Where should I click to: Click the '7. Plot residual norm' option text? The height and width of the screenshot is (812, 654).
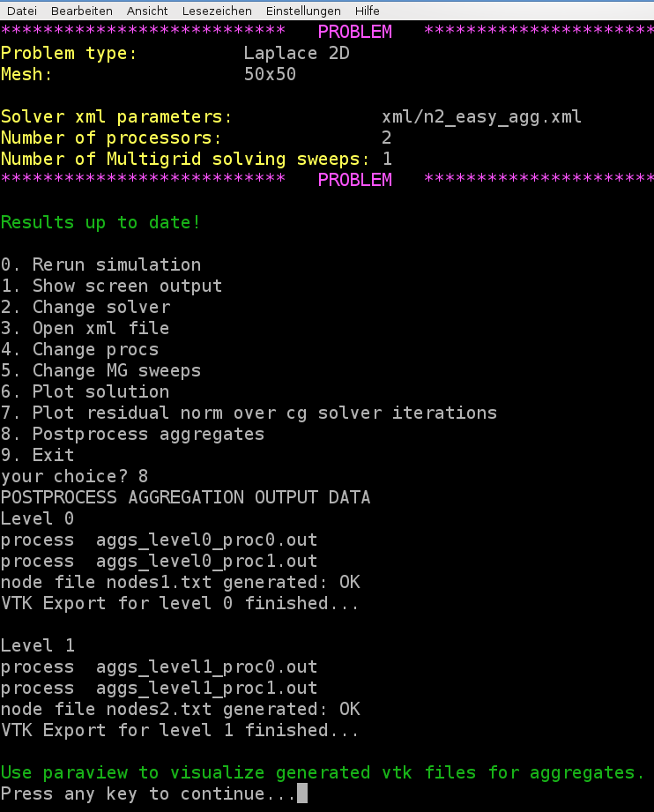click(249, 413)
